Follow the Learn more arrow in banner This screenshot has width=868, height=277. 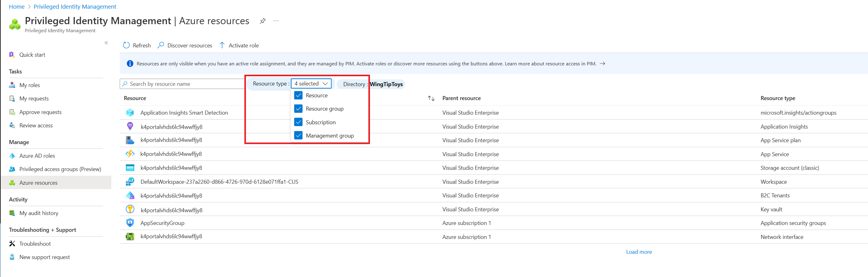point(602,64)
